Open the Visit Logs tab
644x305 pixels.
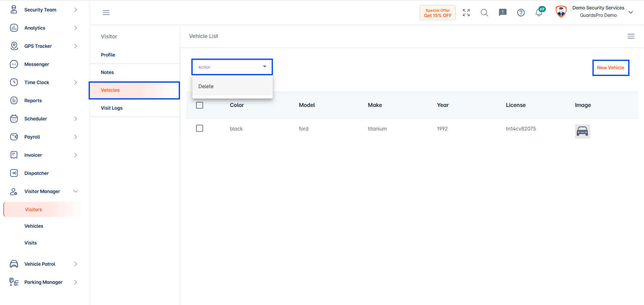[135, 108]
